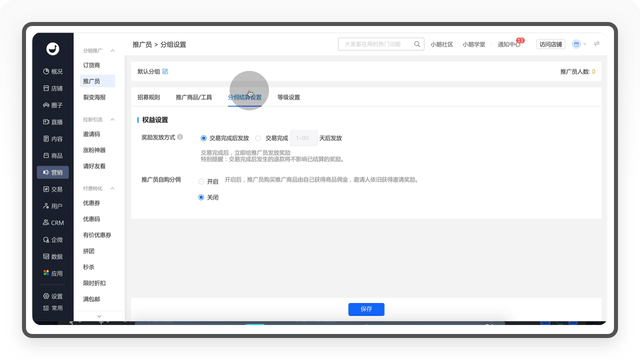The height and width of the screenshot is (360, 640).
Task: Open the 小鹅社区 link
Action: (442, 44)
